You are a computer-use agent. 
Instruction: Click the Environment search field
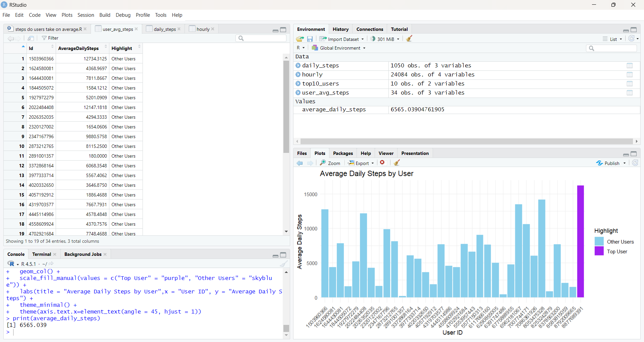[611, 48]
